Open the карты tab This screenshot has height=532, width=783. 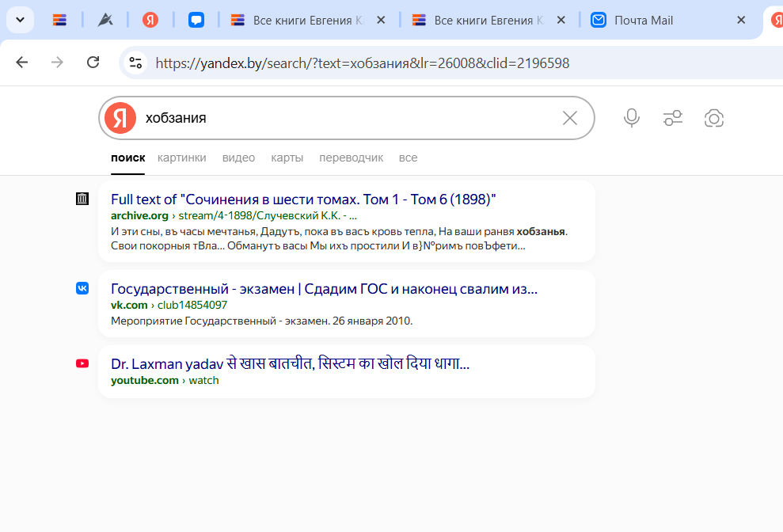(x=287, y=158)
